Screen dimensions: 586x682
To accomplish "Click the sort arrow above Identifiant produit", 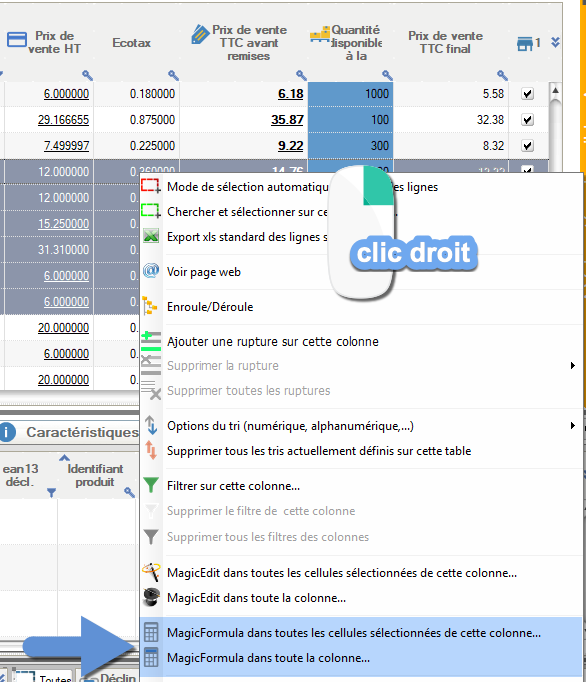I will point(64,458).
